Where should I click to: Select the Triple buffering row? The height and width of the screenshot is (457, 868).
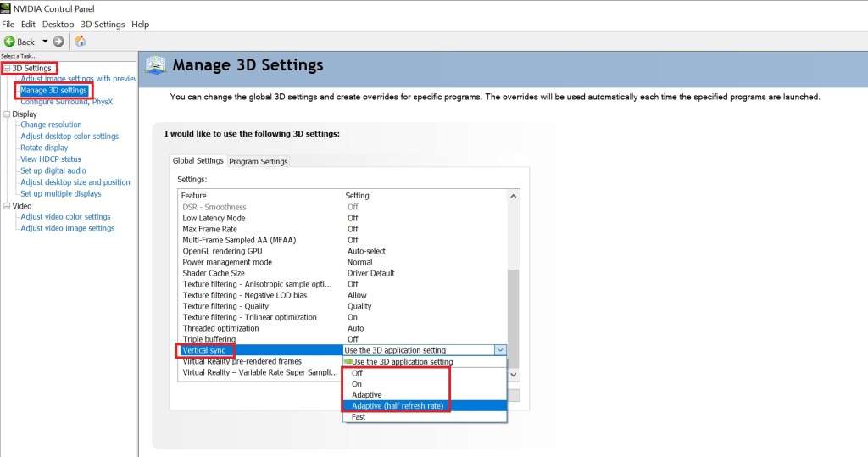click(342, 339)
